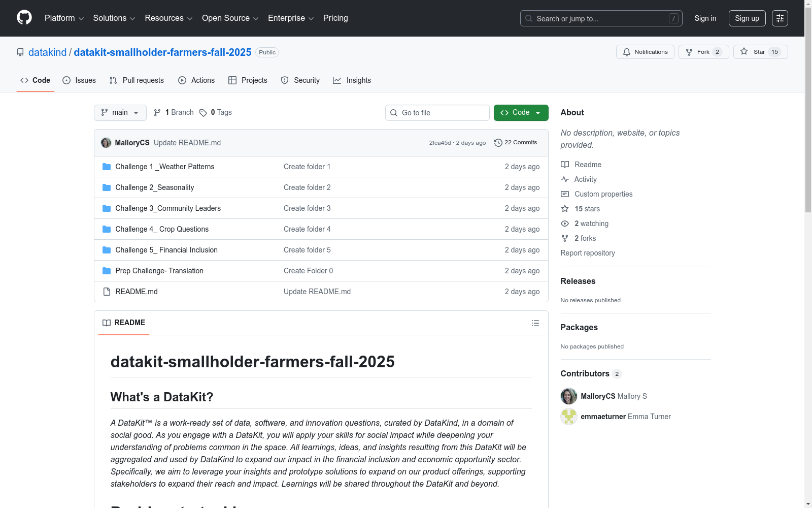Open the Contributors section heading link

click(591, 374)
